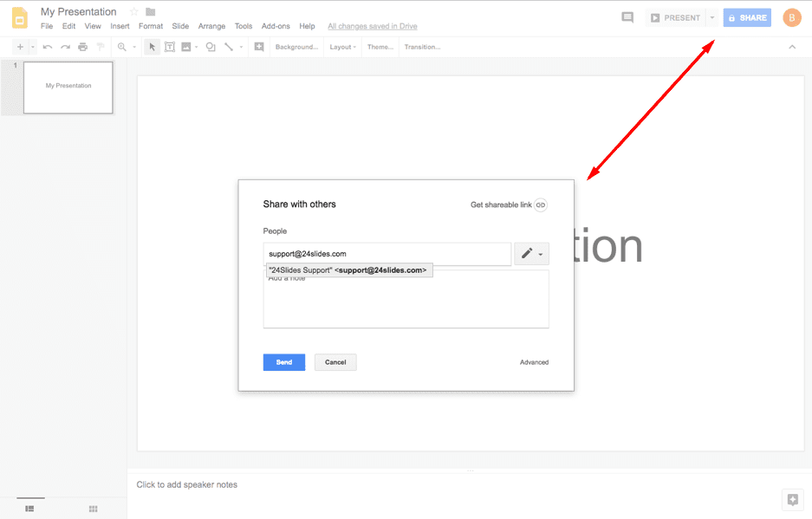The height and width of the screenshot is (519, 812).
Task: Switch to filmstrip view icon
Action: [x=30, y=509]
